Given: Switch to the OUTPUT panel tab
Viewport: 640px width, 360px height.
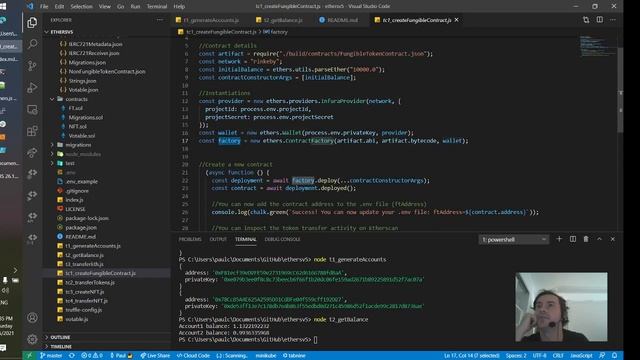Looking at the screenshot, I should [218, 239].
